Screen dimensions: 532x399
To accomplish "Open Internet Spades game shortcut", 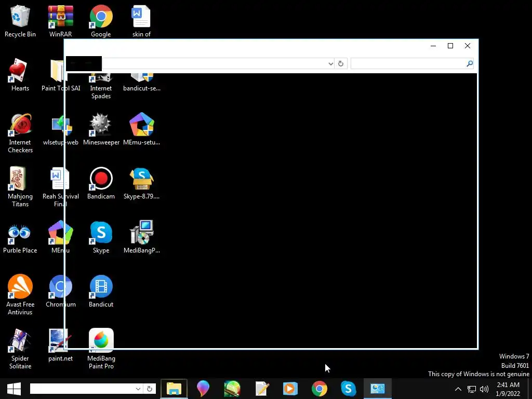I will [101, 87].
